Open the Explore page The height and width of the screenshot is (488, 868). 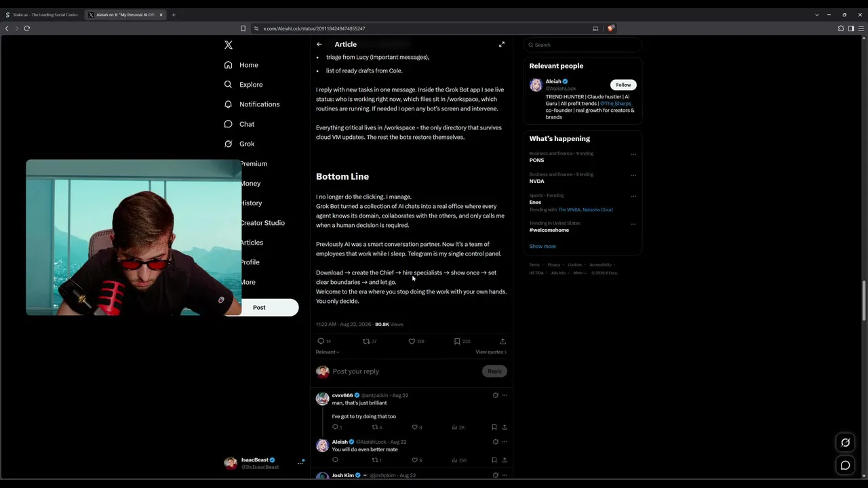(x=243, y=85)
